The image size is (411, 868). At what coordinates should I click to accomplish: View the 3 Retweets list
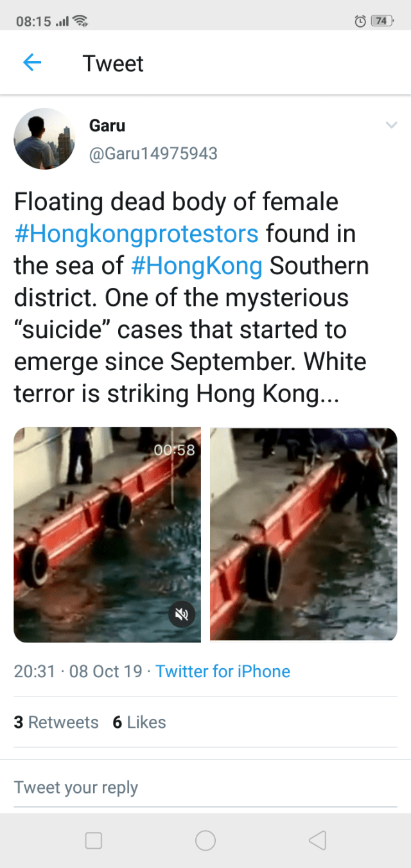pyautogui.click(x=56, y=722)
